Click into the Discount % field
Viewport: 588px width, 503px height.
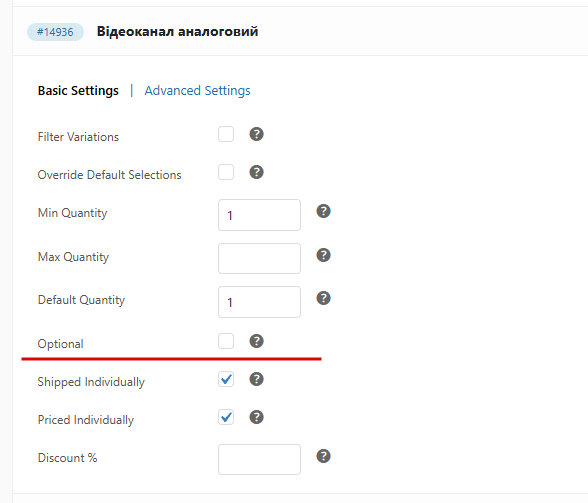point(260,459)
